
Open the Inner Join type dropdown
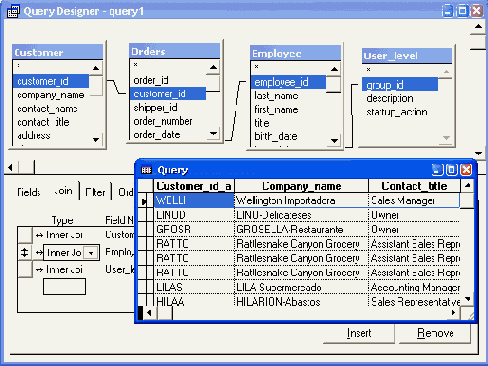pos(91,253)
